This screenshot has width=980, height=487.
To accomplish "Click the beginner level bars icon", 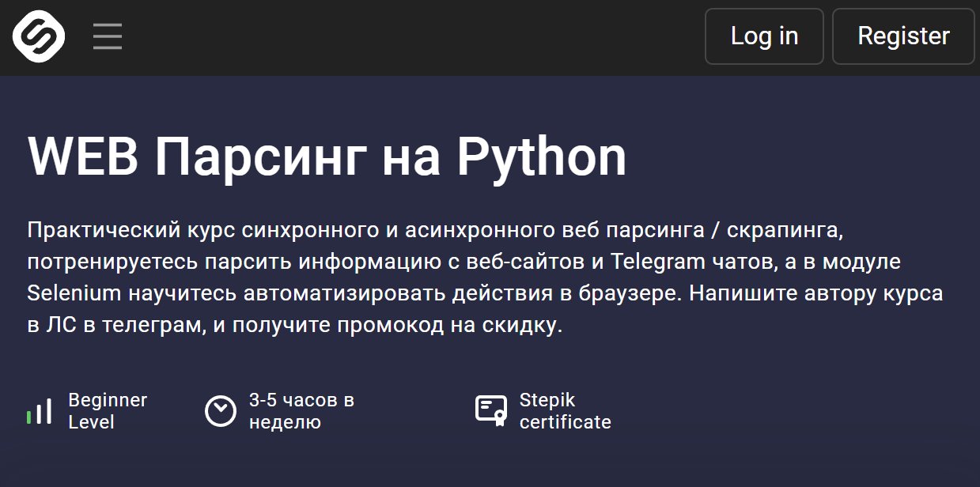I will (x=40, y=412).
